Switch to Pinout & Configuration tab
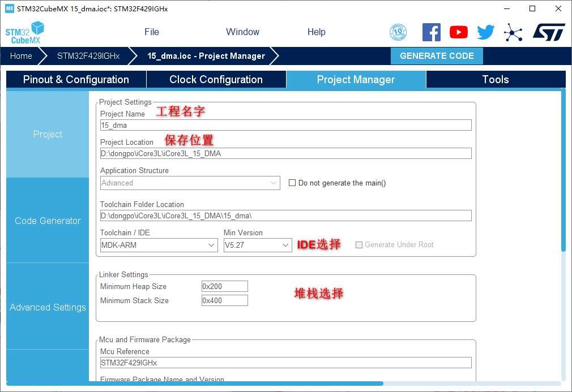The image size is (572, 392). click(x=76, y=80)
